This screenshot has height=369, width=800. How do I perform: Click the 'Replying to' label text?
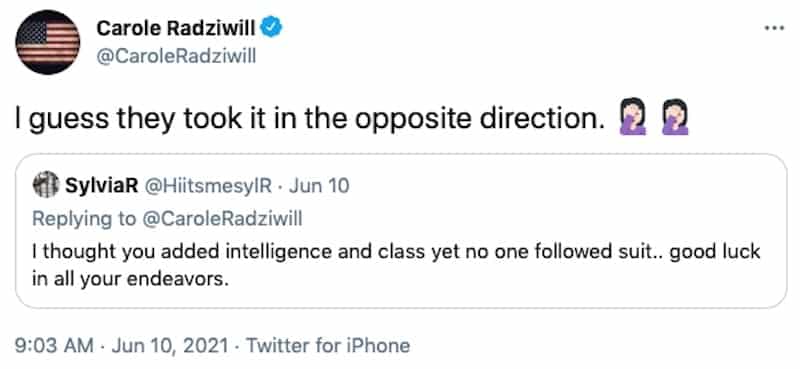[84, 219]
